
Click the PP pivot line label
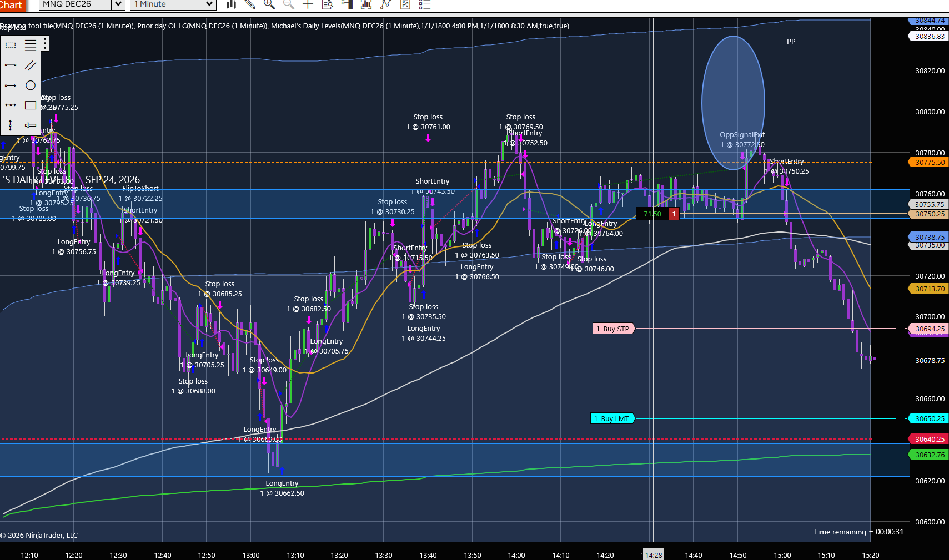(x=791, y=42)
